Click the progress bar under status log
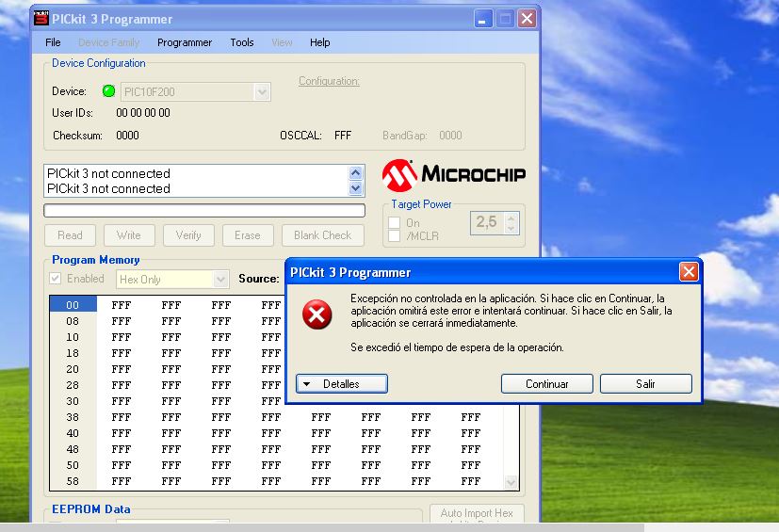779x532 pixels. coord(204,211)
